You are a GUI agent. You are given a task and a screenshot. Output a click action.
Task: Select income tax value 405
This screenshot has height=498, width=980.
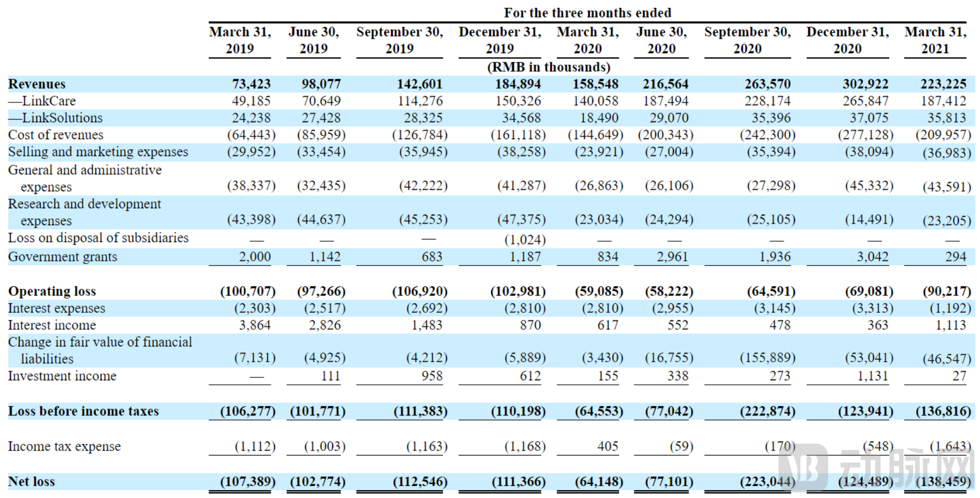point(608,447)
